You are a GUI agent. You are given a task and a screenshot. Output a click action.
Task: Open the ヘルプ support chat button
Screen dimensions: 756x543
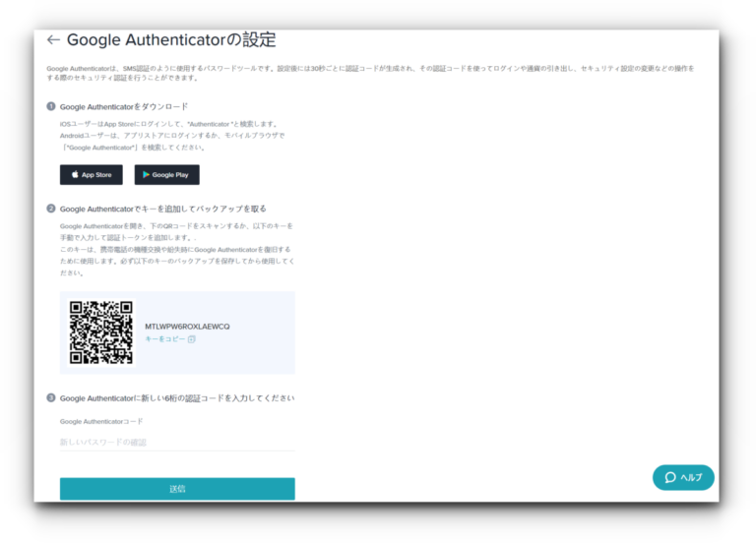coord(683,477)
